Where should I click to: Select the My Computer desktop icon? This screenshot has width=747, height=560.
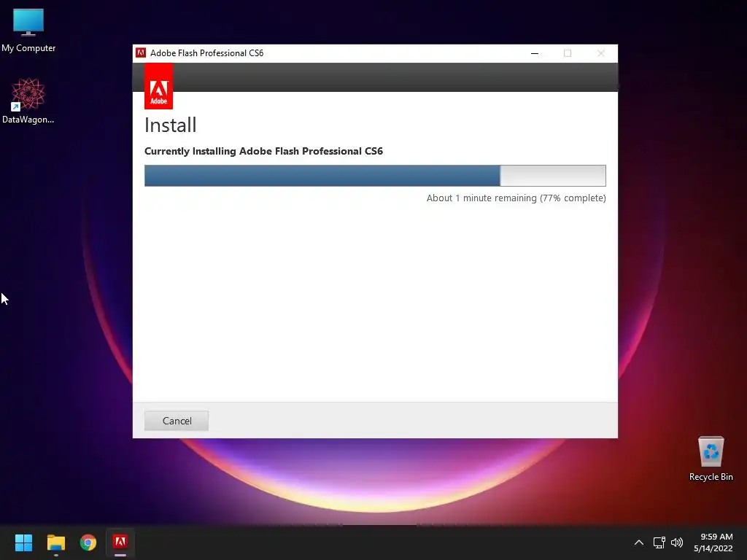click(x=28, y=31)
